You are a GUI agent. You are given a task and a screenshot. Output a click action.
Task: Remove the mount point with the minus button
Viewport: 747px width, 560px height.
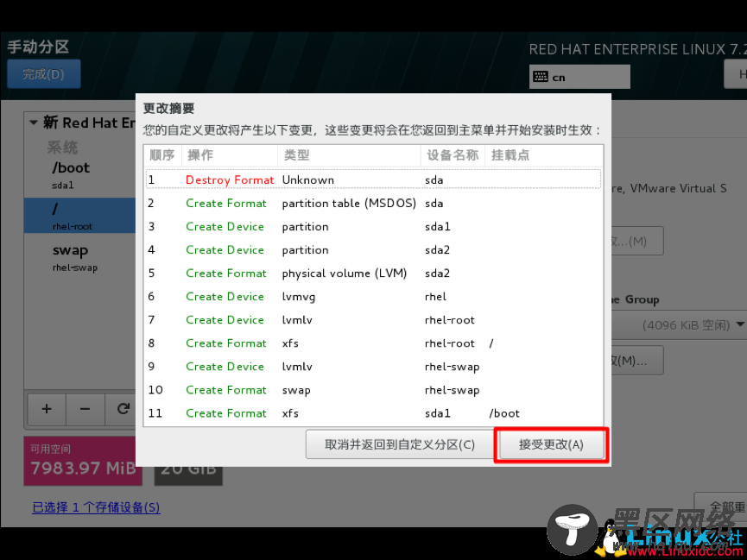click(x=85, y=409)
